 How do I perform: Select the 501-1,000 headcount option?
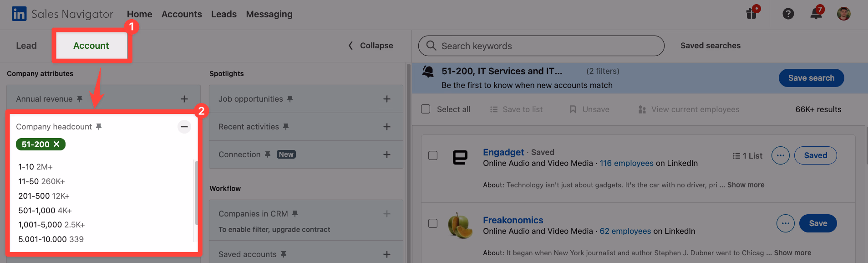click(x=45, y=211)
